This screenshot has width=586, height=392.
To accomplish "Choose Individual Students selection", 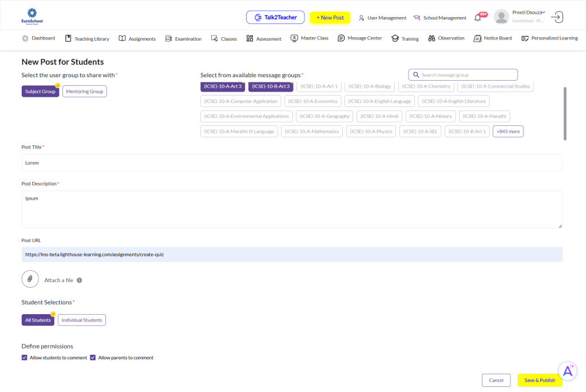I will [x=82, y=320].
